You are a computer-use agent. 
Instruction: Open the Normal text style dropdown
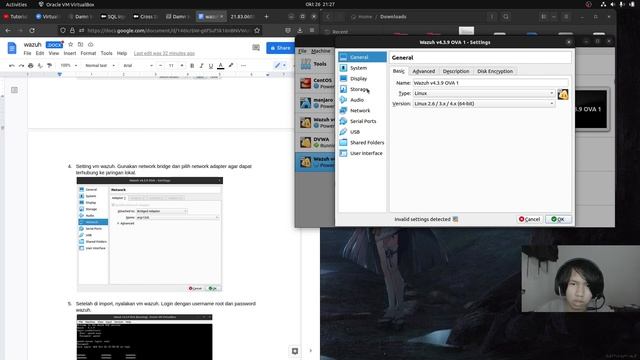(100, 65)
